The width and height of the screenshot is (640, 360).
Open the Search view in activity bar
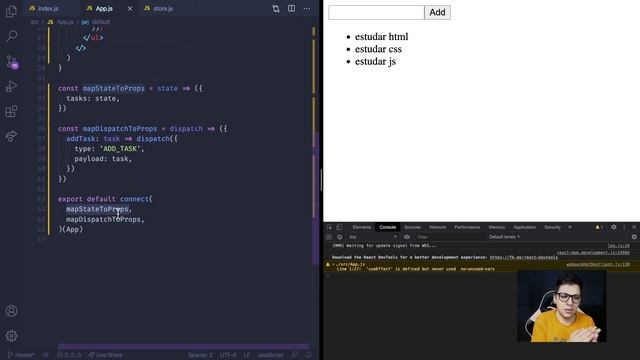pyautogui.click(x=11, y=36)
